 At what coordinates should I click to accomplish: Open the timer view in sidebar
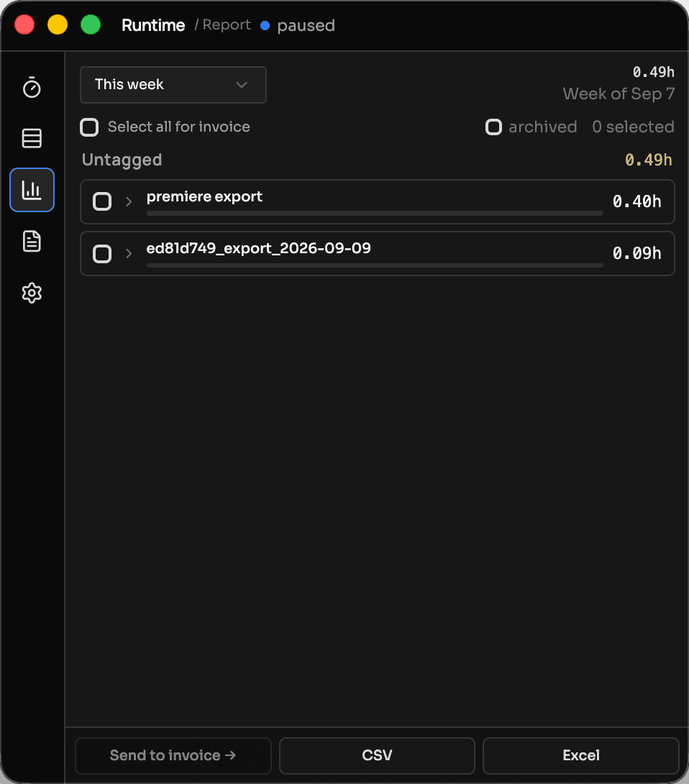point(32,88)
